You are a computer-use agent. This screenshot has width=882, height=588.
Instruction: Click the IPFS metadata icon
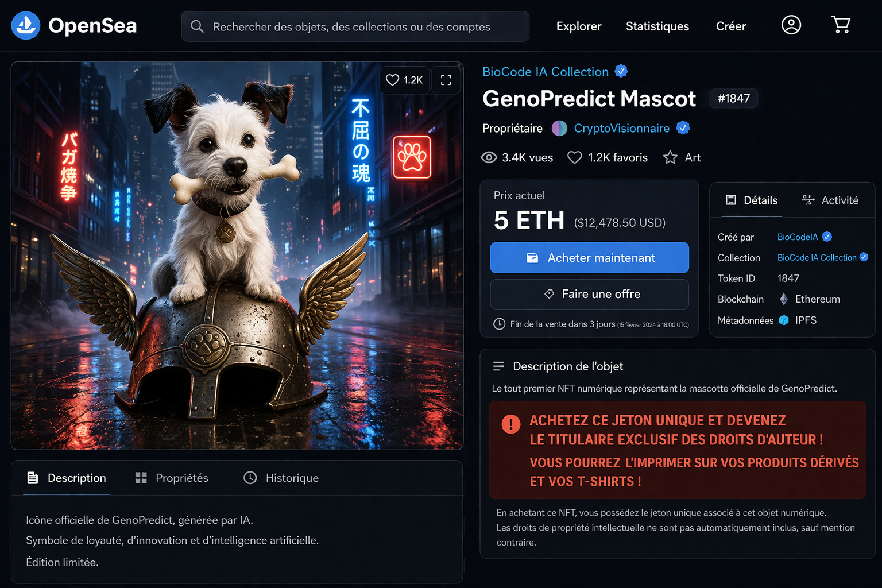[x=784, y=320]
